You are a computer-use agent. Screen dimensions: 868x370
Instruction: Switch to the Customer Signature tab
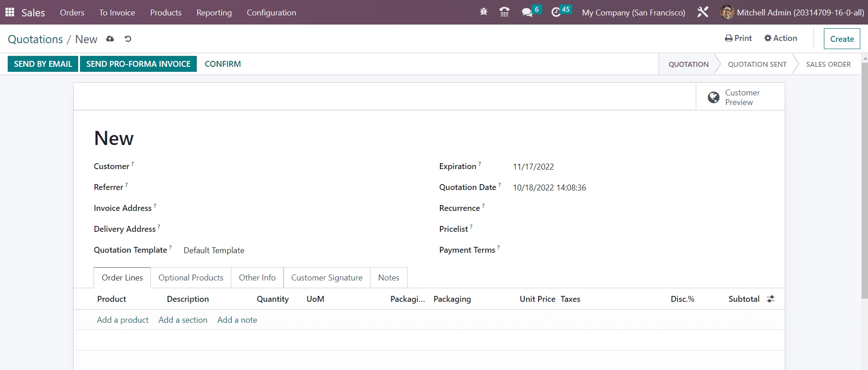click(x=327, y=278)
